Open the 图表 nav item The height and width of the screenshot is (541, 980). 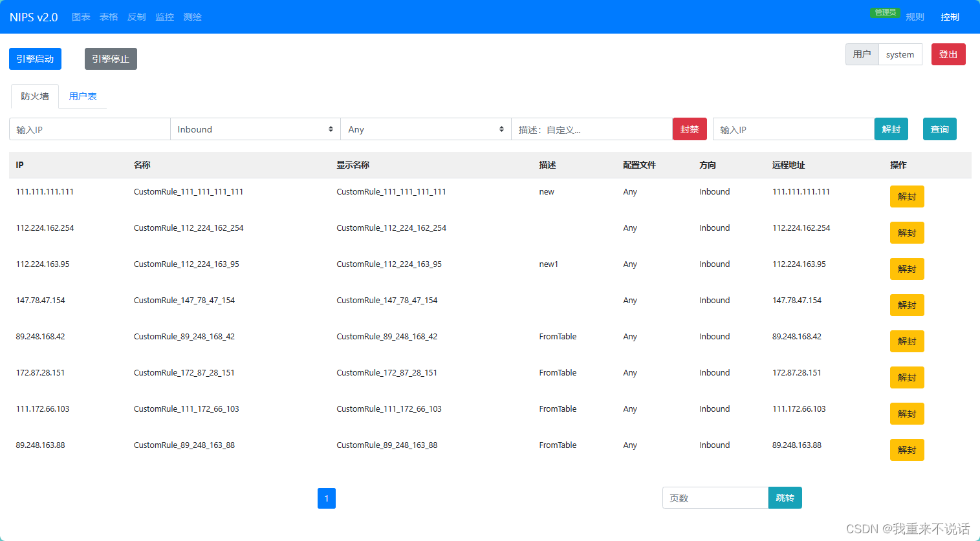tap(81, 17)
